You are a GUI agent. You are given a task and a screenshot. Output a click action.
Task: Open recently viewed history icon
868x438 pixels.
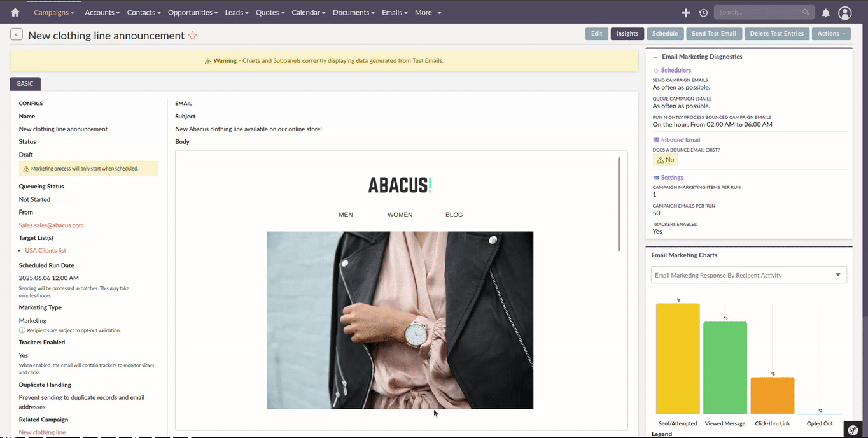coord(703,13)
